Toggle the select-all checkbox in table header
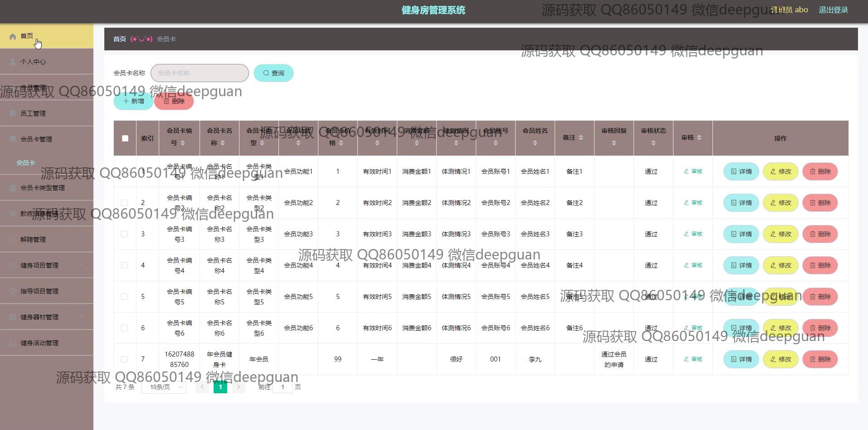The image size is (868, 430). 125,138
